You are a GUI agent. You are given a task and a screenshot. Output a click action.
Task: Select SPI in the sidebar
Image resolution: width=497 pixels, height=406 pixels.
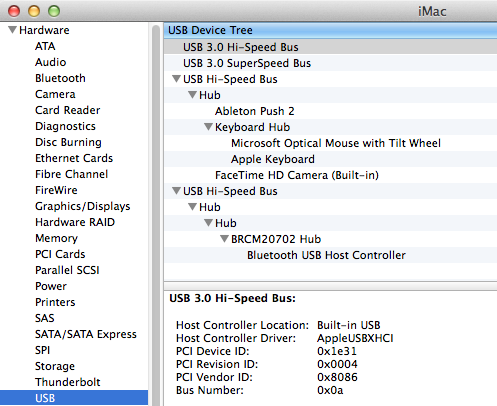tap(43, 350)
